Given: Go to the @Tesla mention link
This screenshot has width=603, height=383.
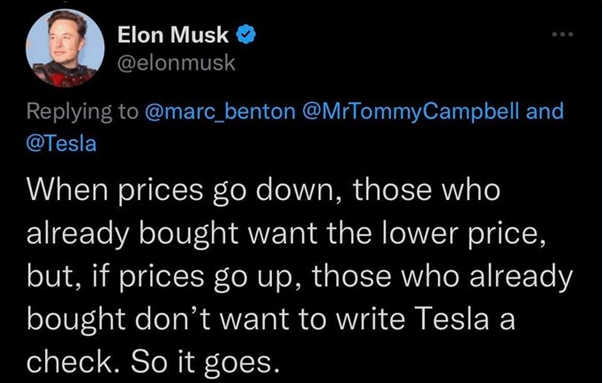Looking at the screenshot, I should pyautogui.click(x=61, y=143).
